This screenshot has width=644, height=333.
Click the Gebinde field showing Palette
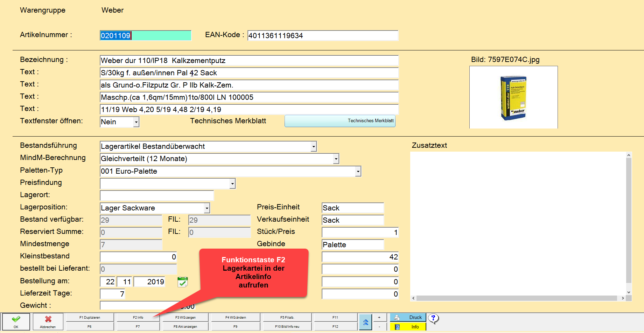click(353, 244)
